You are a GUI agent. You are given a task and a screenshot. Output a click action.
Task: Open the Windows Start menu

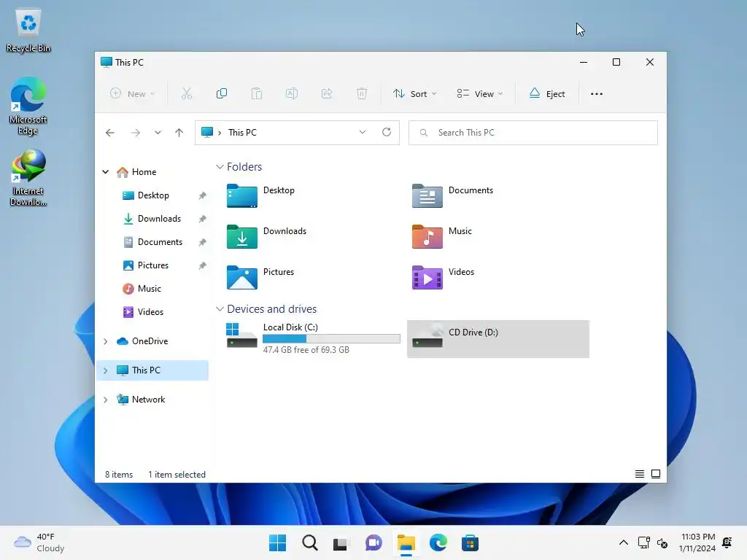pyautogui.click(x=277, y=542)
